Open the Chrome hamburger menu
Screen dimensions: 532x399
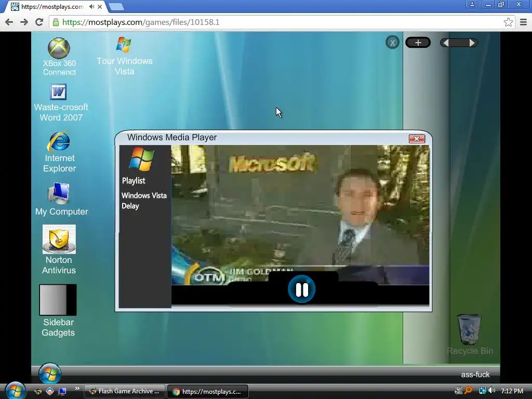[x=523, y=22]
